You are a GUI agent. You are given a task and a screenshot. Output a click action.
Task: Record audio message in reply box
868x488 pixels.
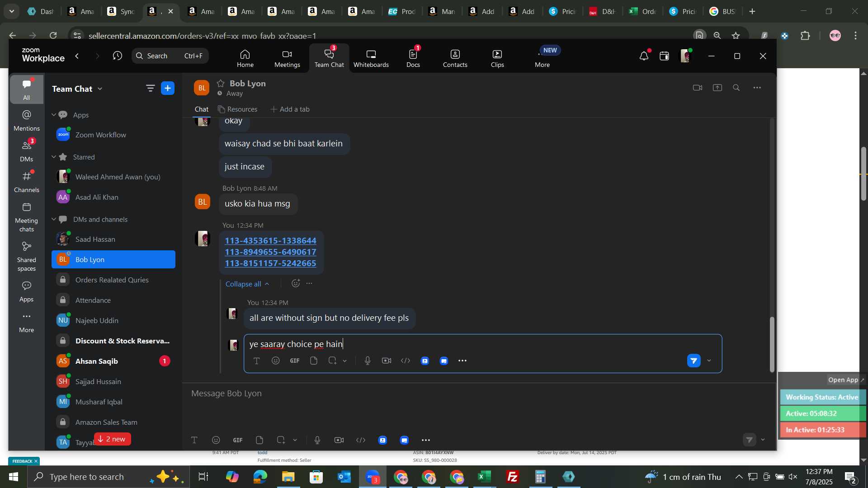[x=368, y=361]
